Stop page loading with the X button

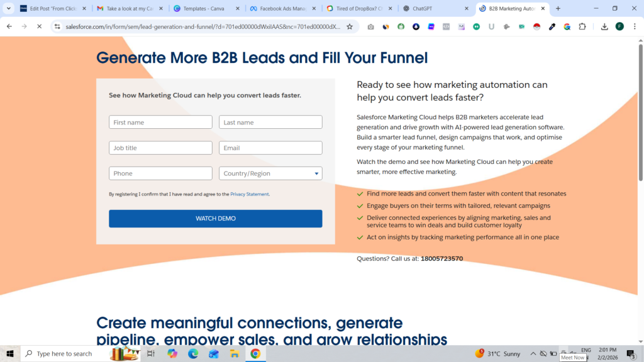tap(39, 26)
